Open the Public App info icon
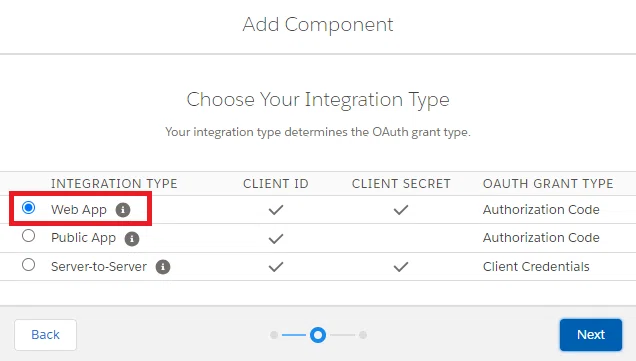The width and height of the screenshot is (636, 361). (132, 239)
